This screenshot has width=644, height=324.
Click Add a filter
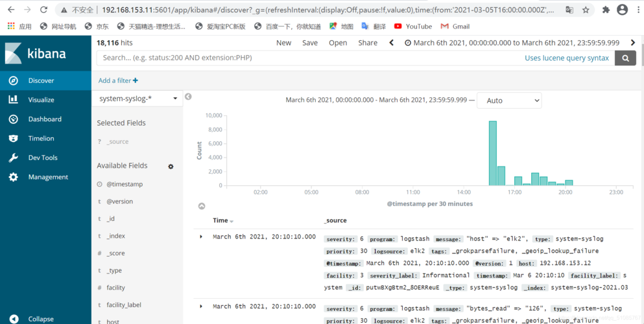point(118,81)
